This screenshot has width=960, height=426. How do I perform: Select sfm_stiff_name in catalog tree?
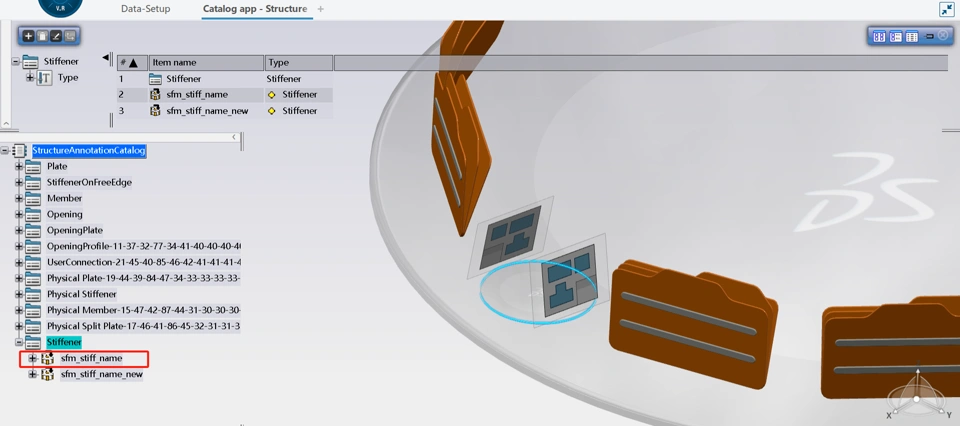point(91,358)
